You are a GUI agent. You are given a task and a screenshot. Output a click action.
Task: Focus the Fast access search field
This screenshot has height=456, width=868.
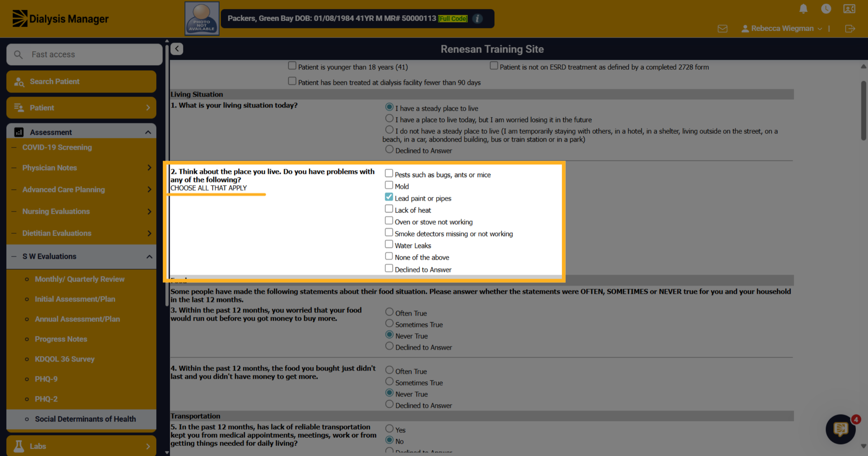point(84,55)
